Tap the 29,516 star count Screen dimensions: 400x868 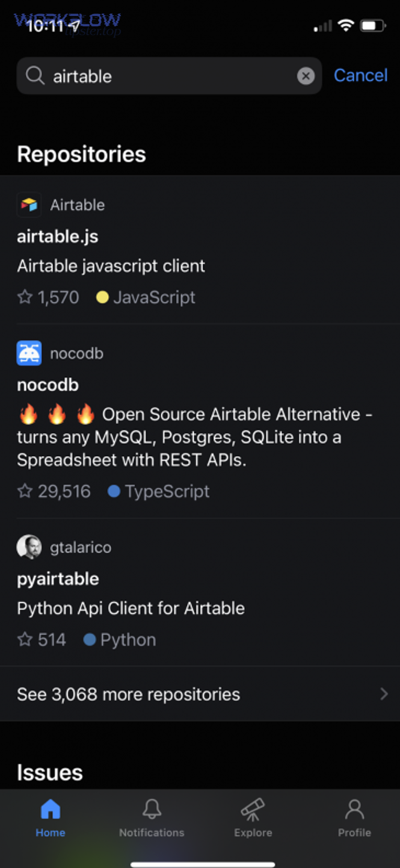(64, 491)
